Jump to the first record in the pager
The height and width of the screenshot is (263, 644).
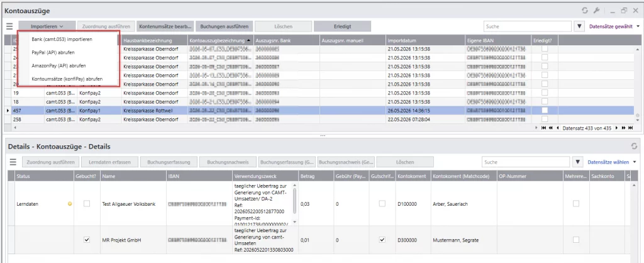[x=544, y=128]
